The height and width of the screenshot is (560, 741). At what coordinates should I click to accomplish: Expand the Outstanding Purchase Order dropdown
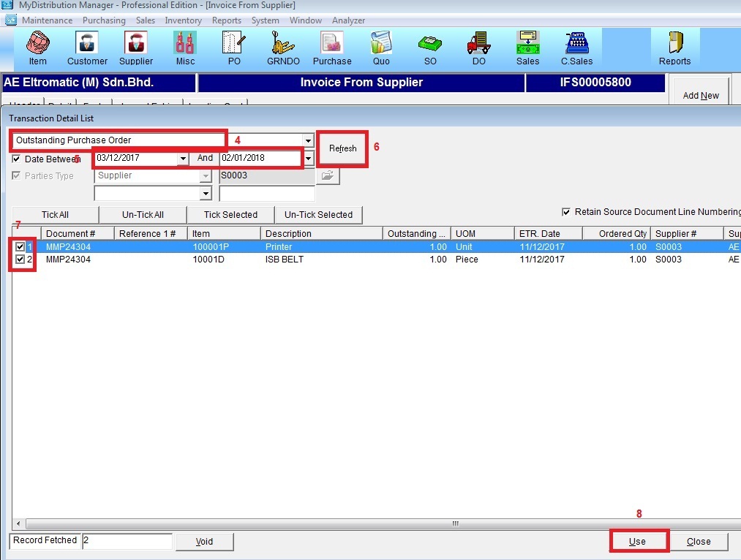point(309,140)
